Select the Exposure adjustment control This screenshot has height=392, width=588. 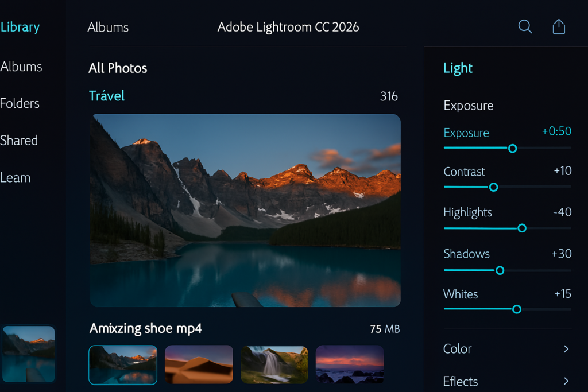click(512, 148)
